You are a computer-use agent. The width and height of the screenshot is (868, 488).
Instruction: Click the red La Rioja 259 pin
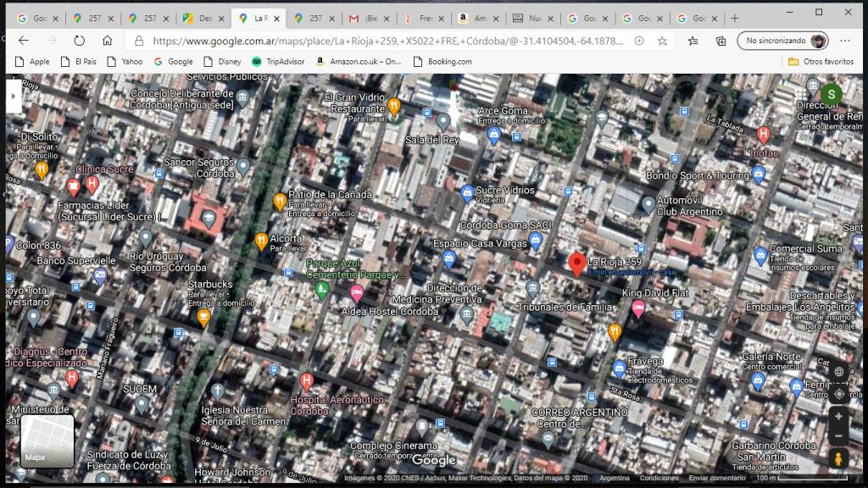576,263
